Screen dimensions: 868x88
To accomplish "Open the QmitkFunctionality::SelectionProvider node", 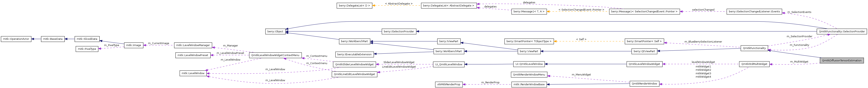I will 842,32.
